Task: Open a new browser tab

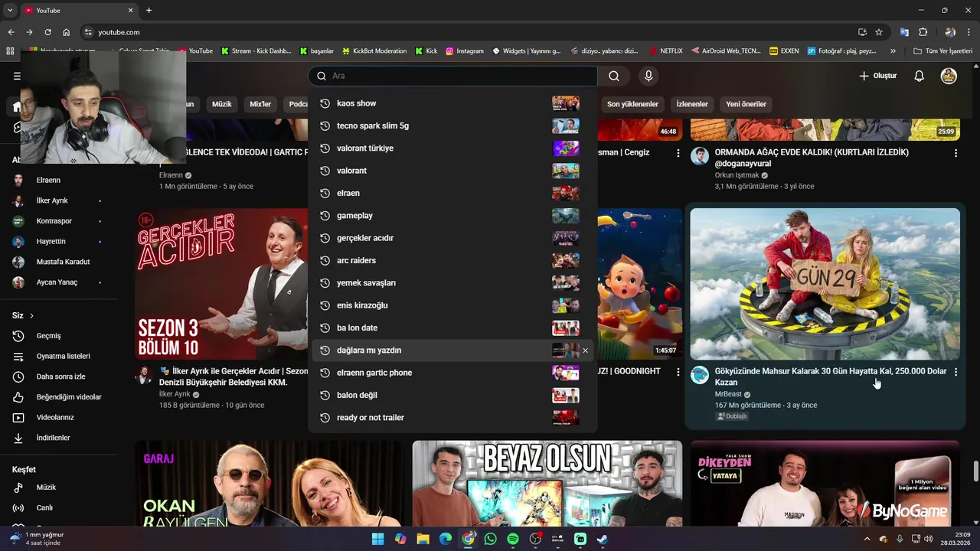Action: pyautogui.click(x=149, y=10)
